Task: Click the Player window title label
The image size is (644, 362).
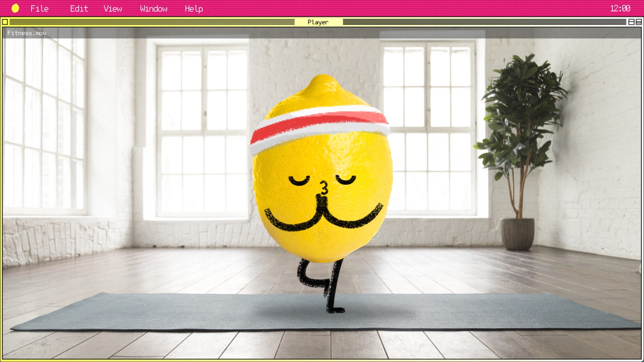Action: coord(318,22)
